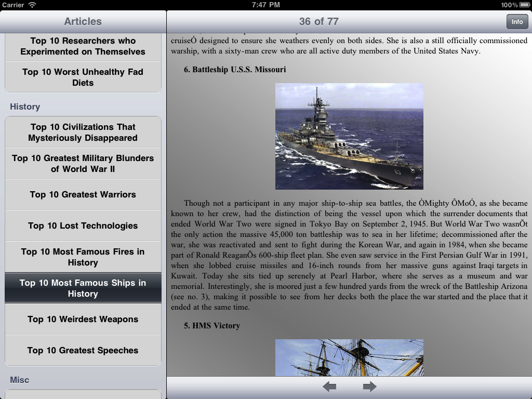Tap the 100% battery percentage text
The height and width of the screenshot is (399, 532).
click(x=509, y=5)
